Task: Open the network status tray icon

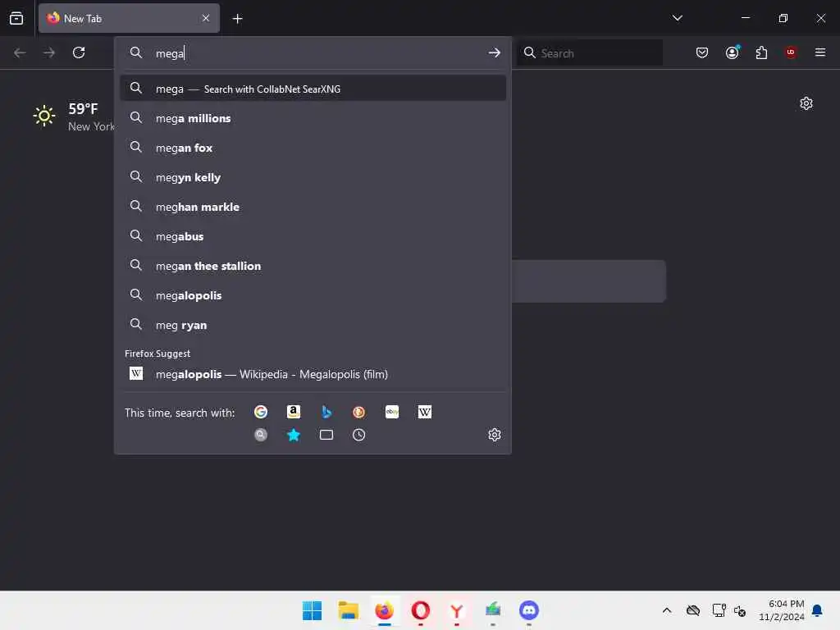Action: [719, 610]
